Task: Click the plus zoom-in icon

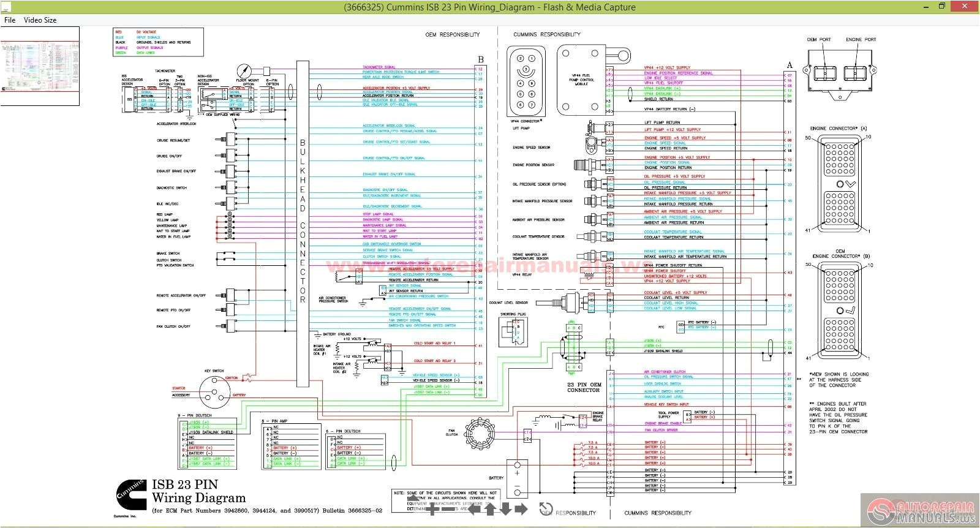Action: coord(434,509)
